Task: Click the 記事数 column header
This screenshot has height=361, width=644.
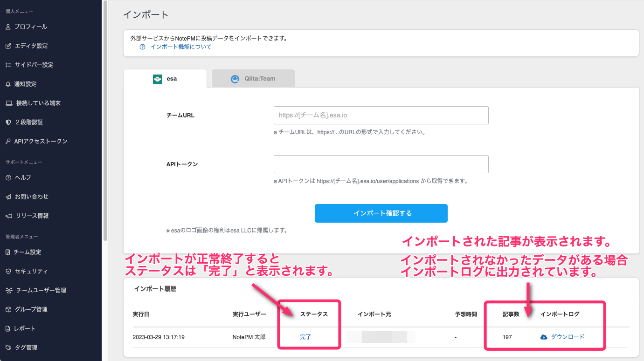Action: pyautogui.click(x=511, y=314)
